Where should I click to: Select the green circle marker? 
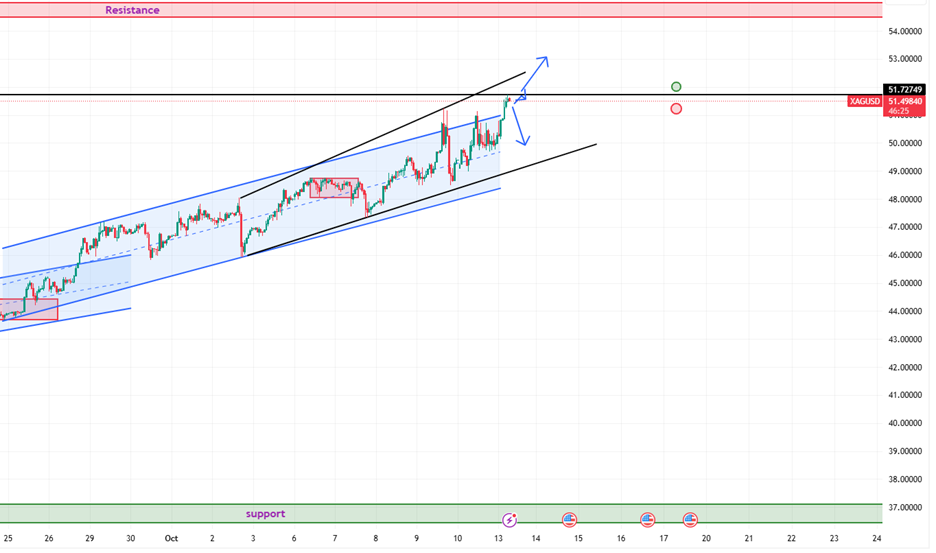point(677,87)
